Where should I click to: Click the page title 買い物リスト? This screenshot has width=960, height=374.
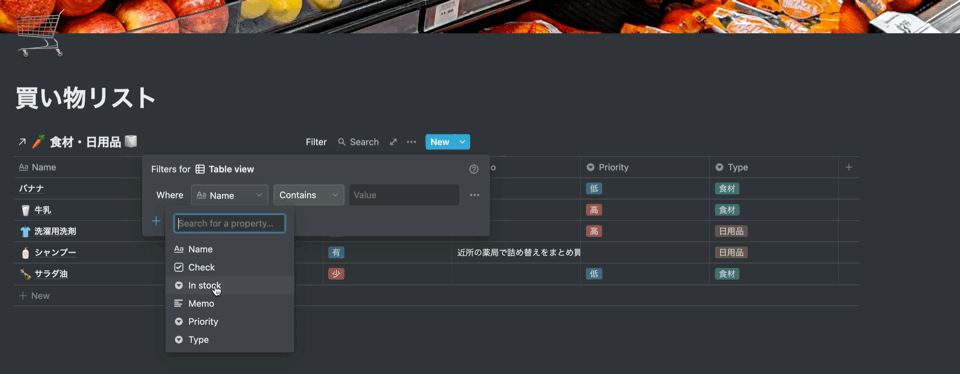point(86,98)
